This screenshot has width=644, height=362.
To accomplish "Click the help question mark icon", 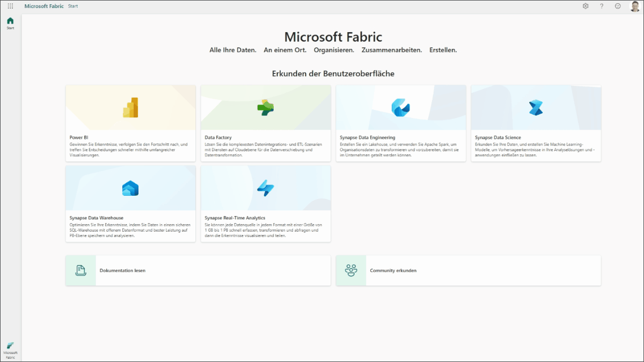I will [x=602, y=6].
